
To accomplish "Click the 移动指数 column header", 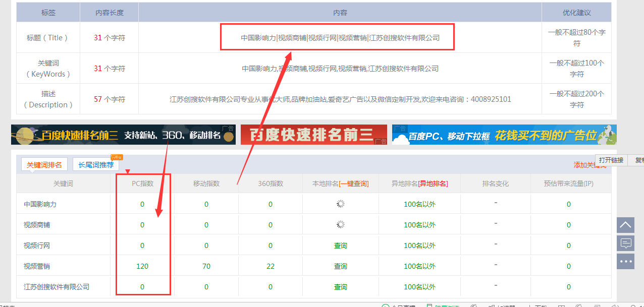I will [x=206, y=183].
